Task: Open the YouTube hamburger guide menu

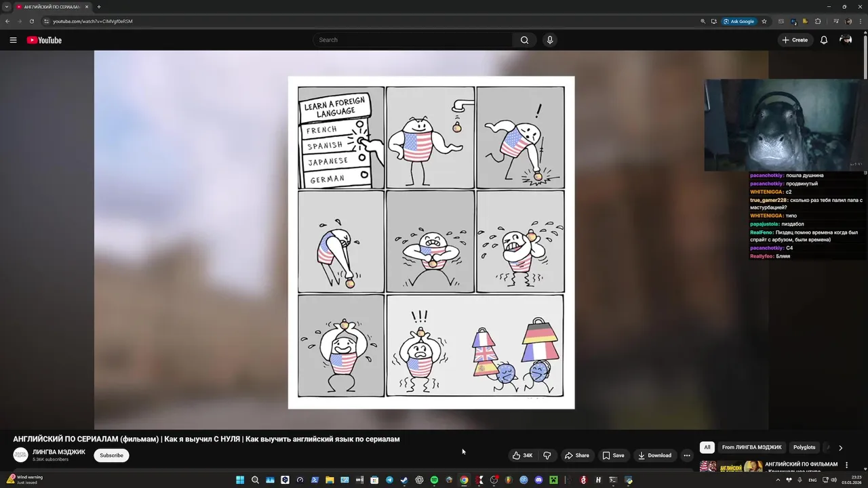Action: pyautogui.click(x=13, y=40)
